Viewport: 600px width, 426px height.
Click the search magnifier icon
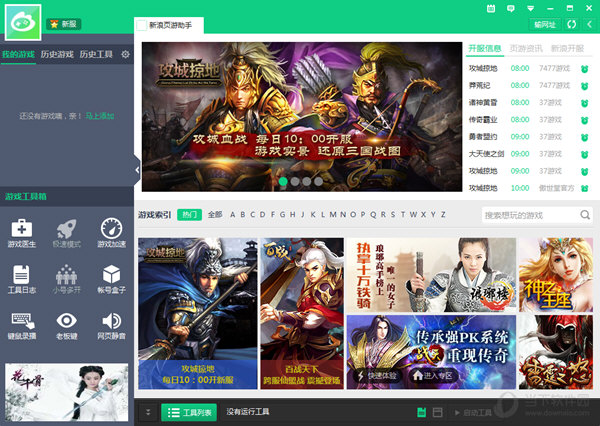click(x=585, y=215)
